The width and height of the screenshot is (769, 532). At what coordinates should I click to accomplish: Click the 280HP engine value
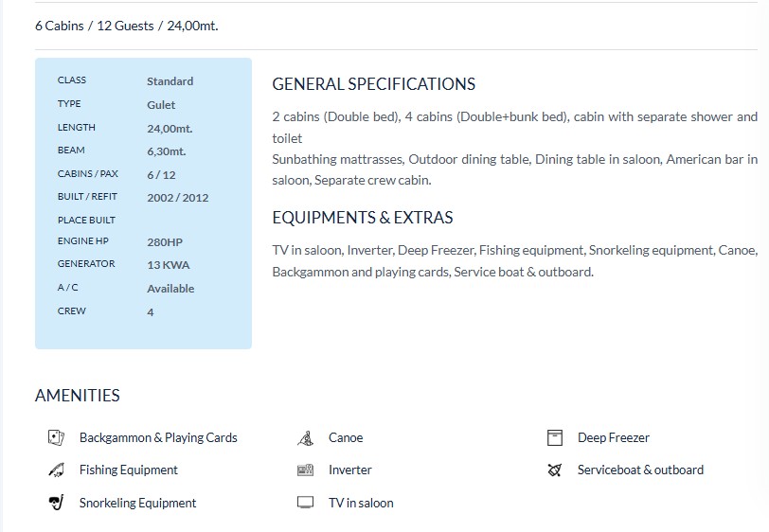pos(165,242)
